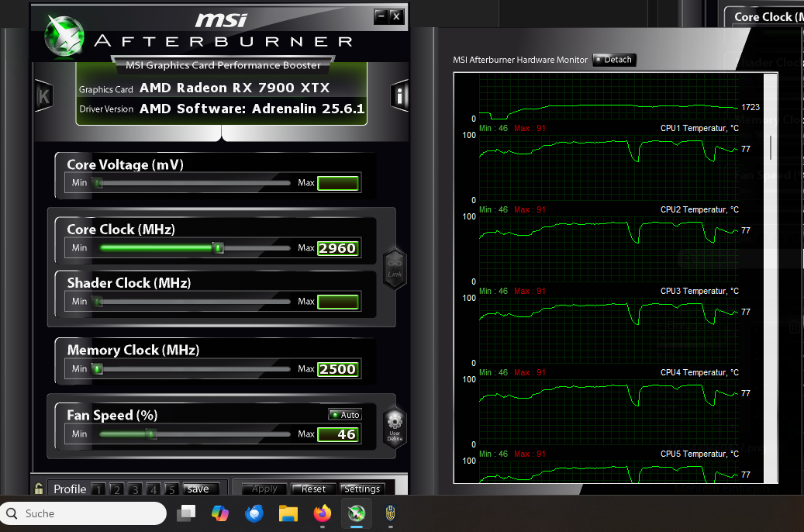
Task: Apply the current overclock settings
Action: tap(264, 489)
